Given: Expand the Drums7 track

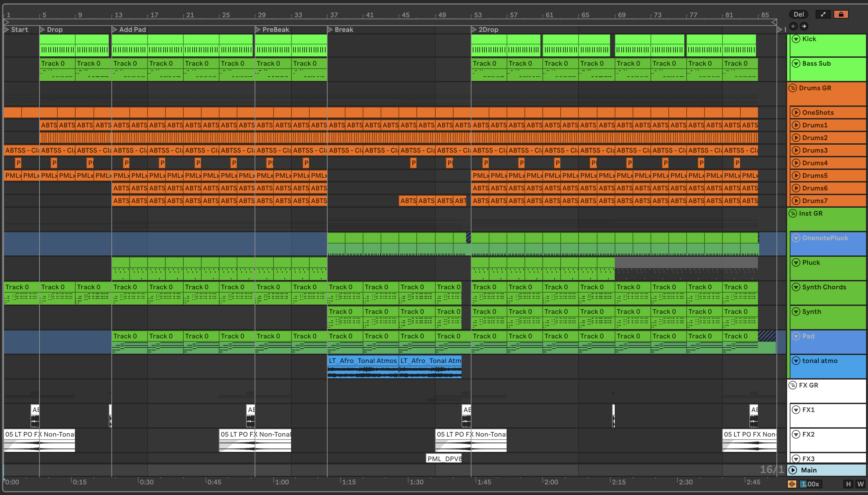Looking at the screenshot, I should click(796, 201).
